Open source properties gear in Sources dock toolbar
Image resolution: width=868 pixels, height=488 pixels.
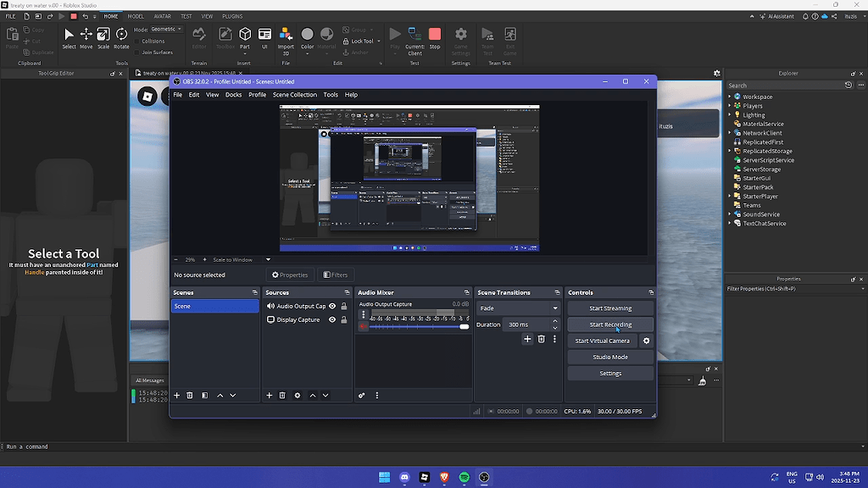298,396
